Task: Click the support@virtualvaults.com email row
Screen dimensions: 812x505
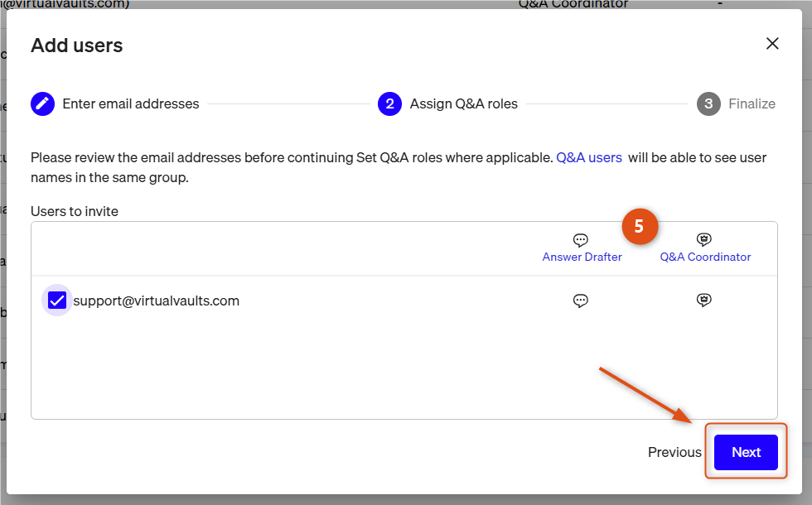Action: pos(404,301)
